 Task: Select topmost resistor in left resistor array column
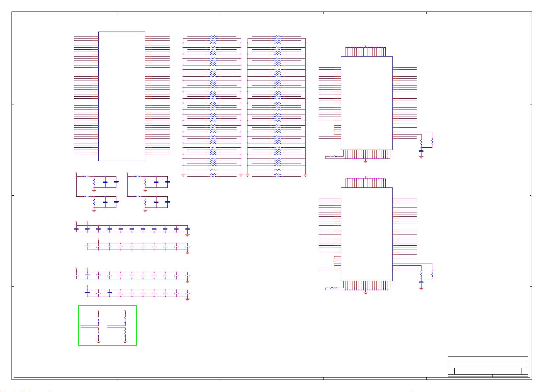213,37
